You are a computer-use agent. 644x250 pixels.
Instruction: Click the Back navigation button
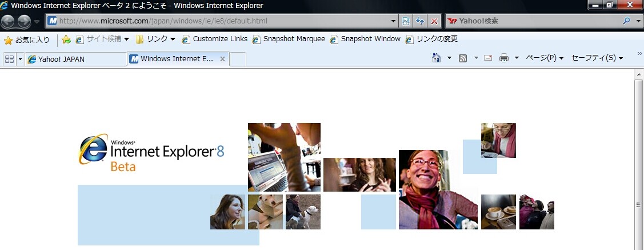[x=8, y=21]
